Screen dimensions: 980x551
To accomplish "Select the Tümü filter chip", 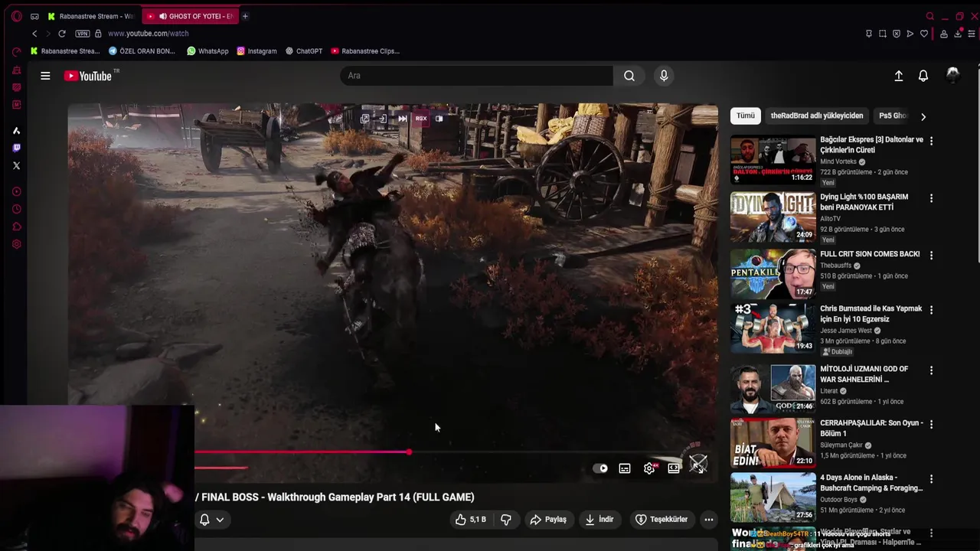I will (746, 116).
